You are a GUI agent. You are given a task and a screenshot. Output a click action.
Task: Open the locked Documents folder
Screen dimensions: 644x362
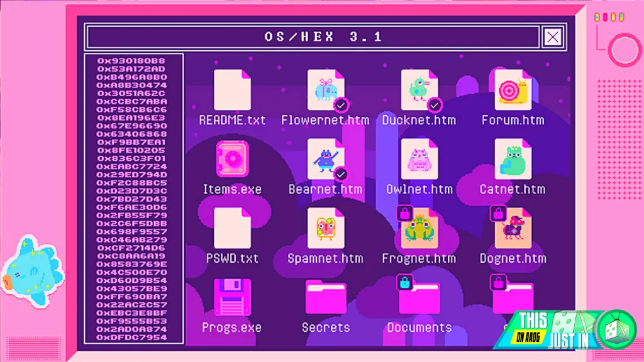pos(419,298)
